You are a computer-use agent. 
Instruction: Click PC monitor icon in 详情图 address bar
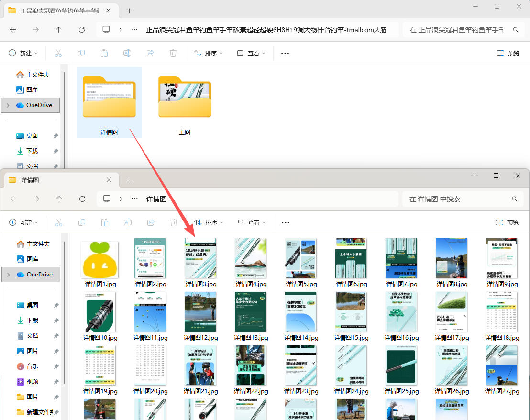coord(107,199)
